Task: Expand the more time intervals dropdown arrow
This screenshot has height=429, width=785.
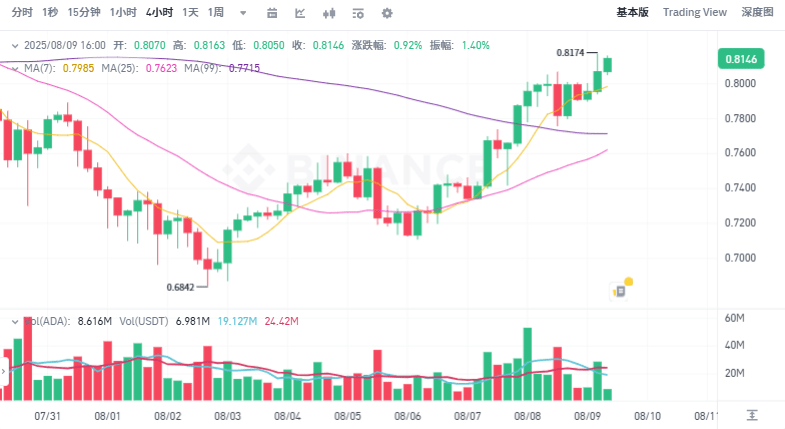Action: (x=243, y=13)
